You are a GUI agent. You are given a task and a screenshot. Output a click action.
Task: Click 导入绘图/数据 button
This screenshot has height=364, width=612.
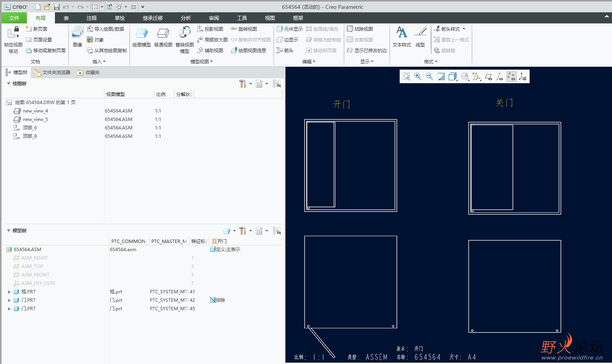pyautogui.click(x=106, y=29)
